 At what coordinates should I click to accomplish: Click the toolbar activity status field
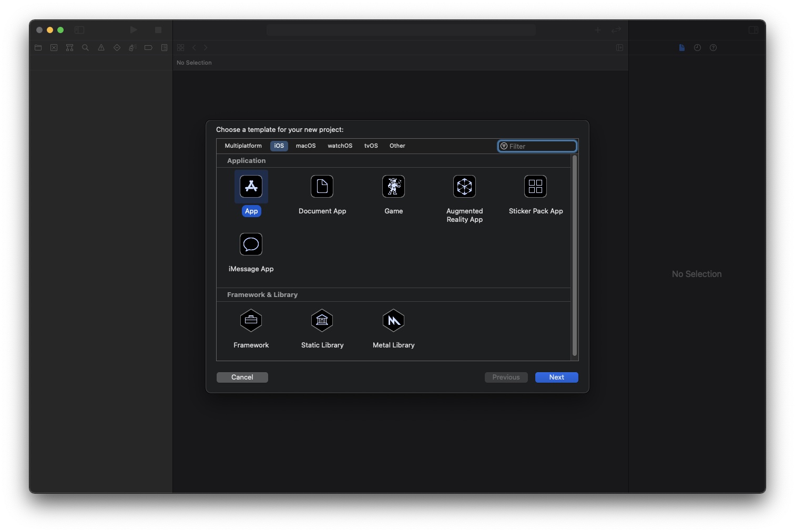coord(401,30)
